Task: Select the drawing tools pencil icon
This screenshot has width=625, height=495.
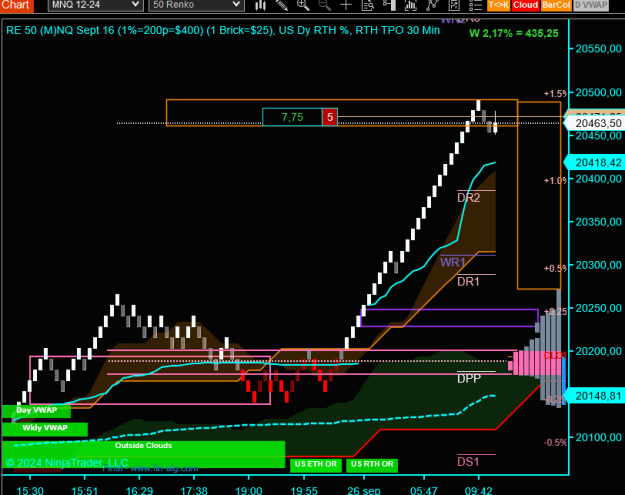Action: pyautogui.click(x=282, y=5)
